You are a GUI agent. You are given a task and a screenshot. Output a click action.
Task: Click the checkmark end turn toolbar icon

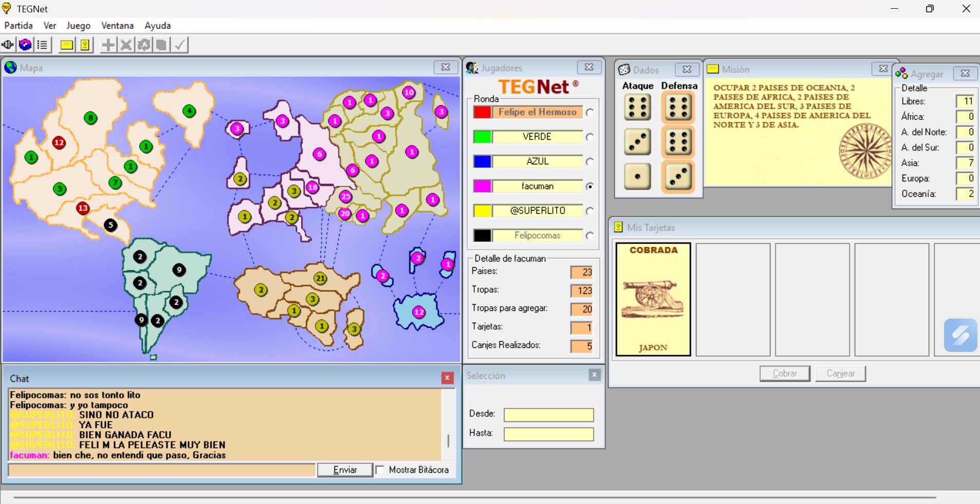(179, 45)
